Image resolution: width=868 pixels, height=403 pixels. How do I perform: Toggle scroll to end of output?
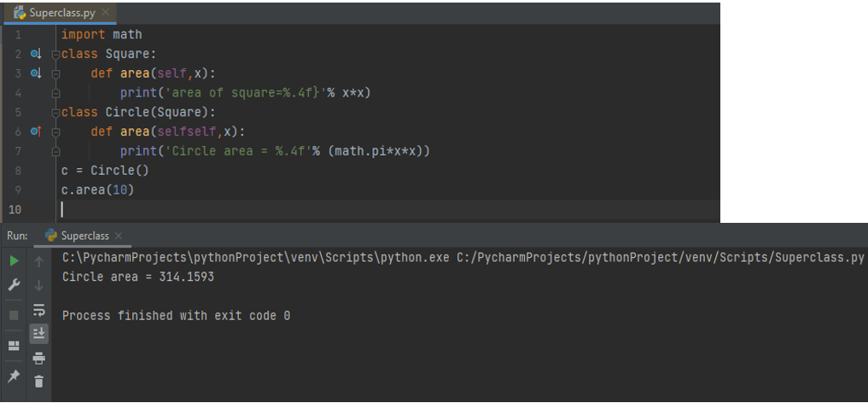(38, 333)
